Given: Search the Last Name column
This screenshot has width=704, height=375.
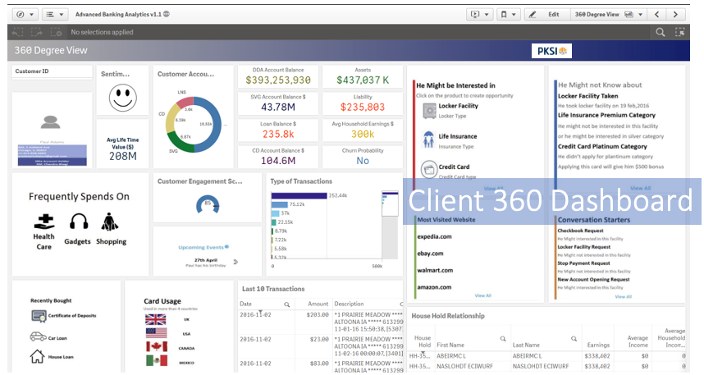Looking at the screenshot, I should [x=574, y=339].
